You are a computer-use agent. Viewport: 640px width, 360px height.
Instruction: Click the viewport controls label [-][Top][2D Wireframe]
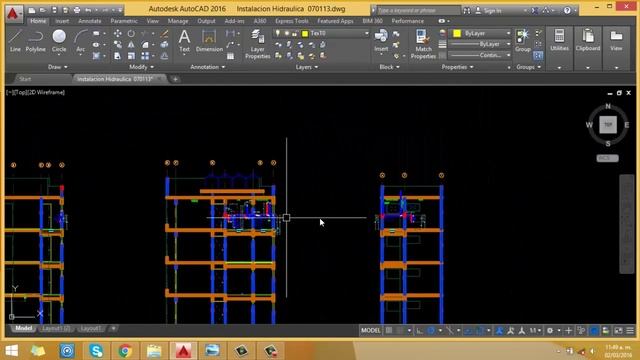pyautogui.click(x=36, y=92)
